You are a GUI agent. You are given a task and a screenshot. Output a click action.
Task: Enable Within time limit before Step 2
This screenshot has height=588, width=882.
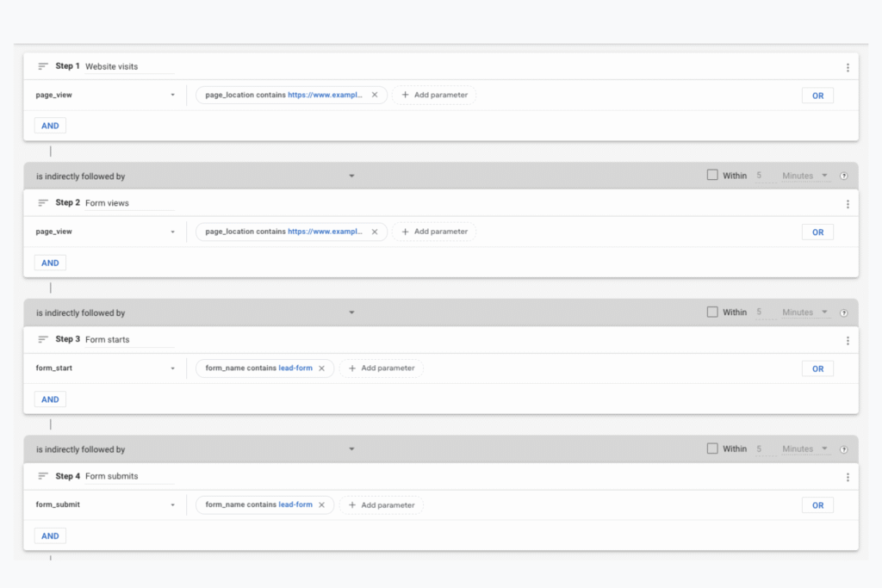pos(712,175)
